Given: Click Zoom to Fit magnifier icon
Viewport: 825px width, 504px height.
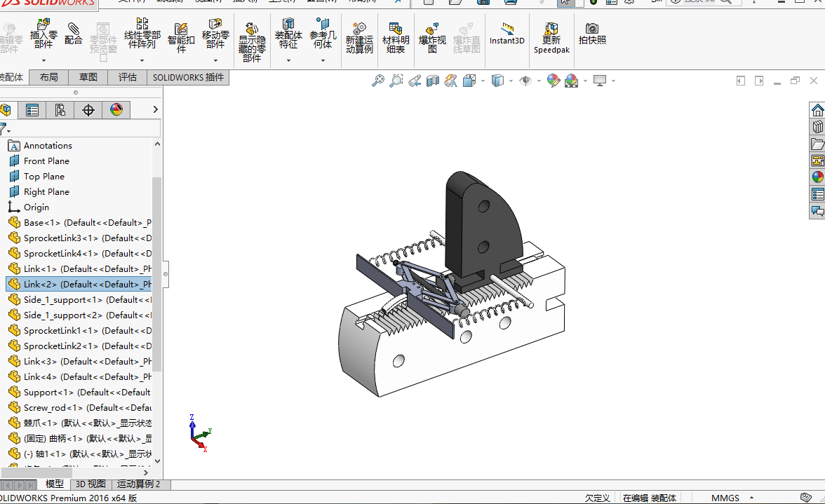Looking at the screenshot, I should point(377,81).
